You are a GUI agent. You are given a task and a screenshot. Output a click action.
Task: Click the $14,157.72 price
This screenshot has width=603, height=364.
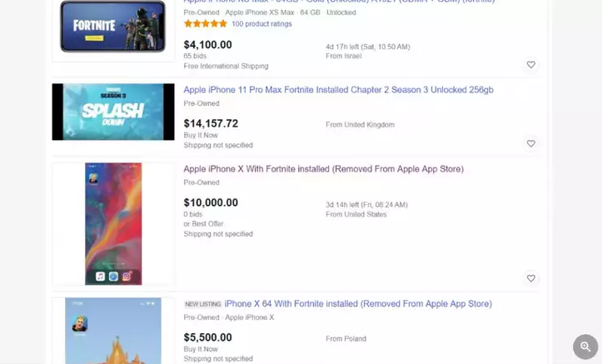tap(211, 123)
